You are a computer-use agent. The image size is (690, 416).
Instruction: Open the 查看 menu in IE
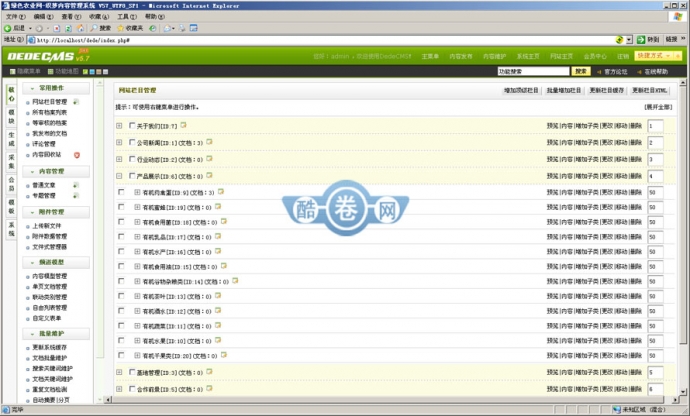click(71, 17)
